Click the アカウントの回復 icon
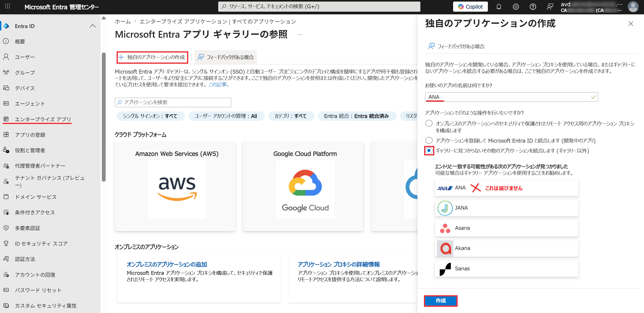The image size is (644, 313). point(6,274)
